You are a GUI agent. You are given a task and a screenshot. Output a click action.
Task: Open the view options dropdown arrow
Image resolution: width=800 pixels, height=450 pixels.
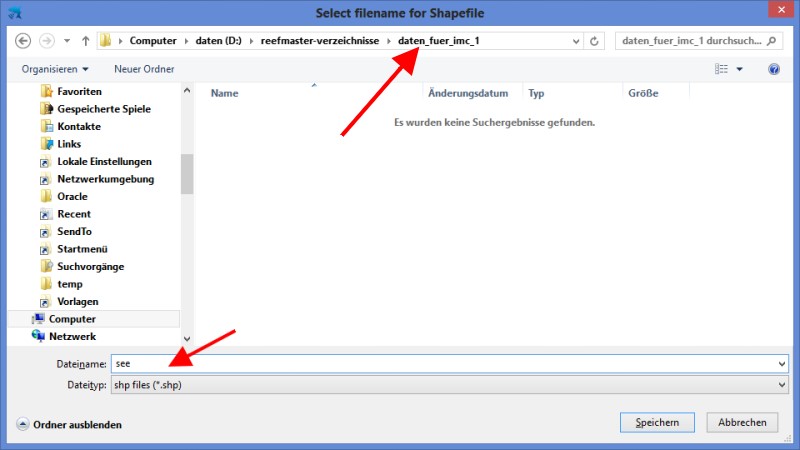740,69
